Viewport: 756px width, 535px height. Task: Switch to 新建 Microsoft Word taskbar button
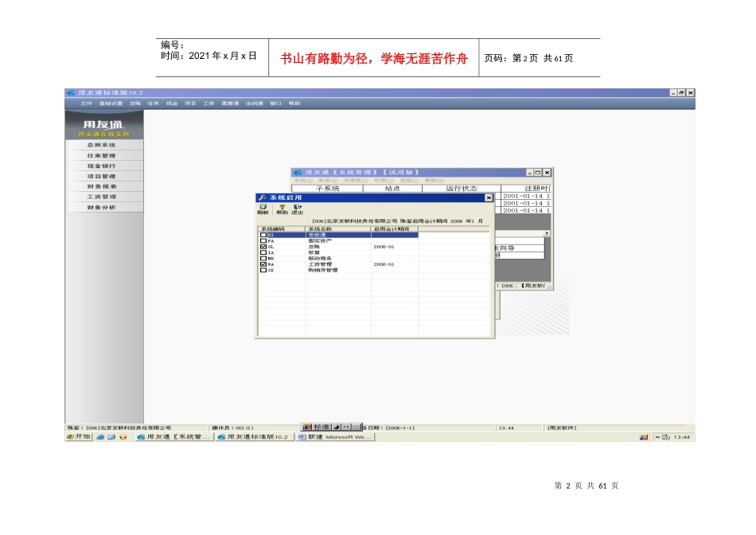334,436
